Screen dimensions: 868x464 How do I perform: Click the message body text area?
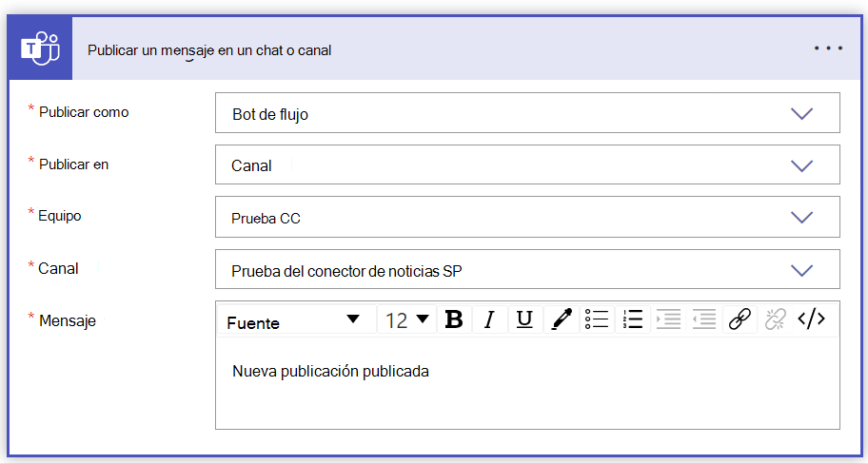[527, 382]
